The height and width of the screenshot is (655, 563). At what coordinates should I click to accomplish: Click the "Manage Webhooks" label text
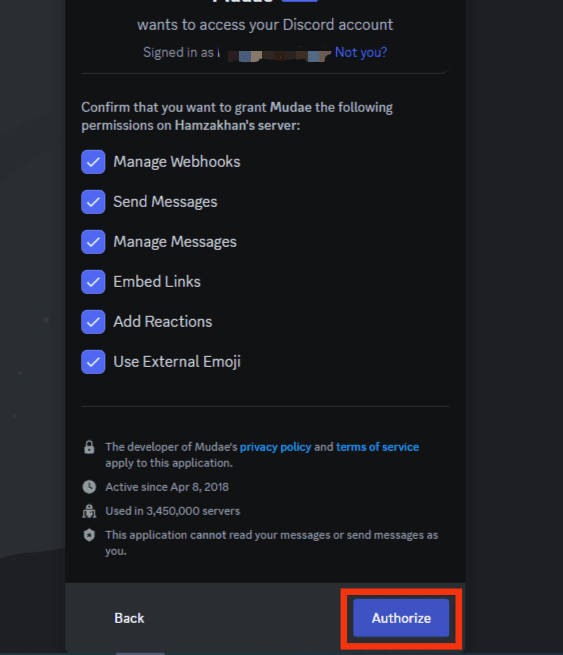[177, 162]
